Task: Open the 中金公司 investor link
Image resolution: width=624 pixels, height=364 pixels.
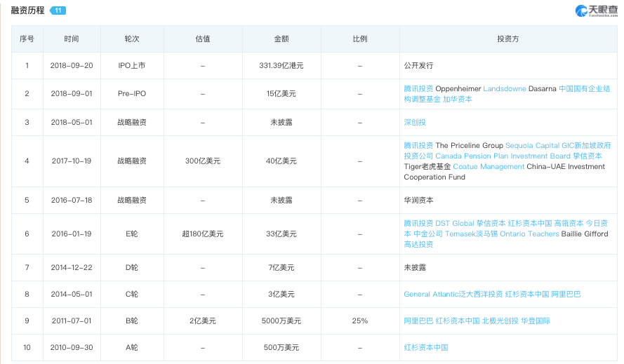Action: point(427,234)
